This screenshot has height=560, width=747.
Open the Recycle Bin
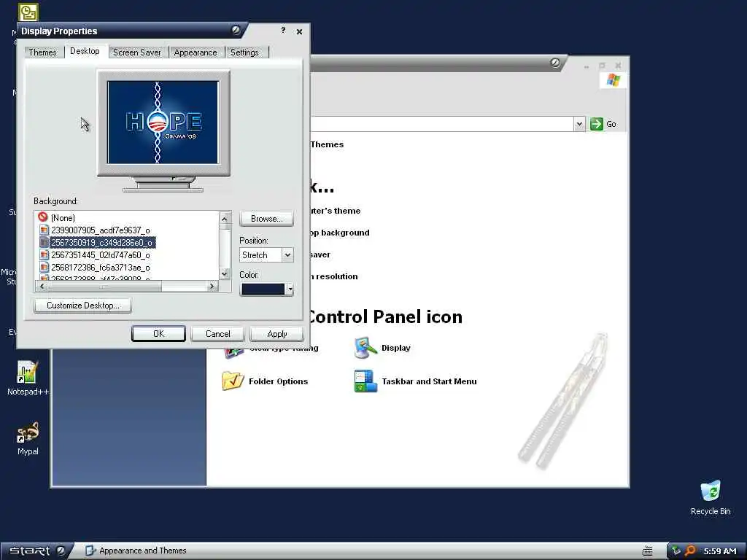pyautogui.click(x=711, y=497)
